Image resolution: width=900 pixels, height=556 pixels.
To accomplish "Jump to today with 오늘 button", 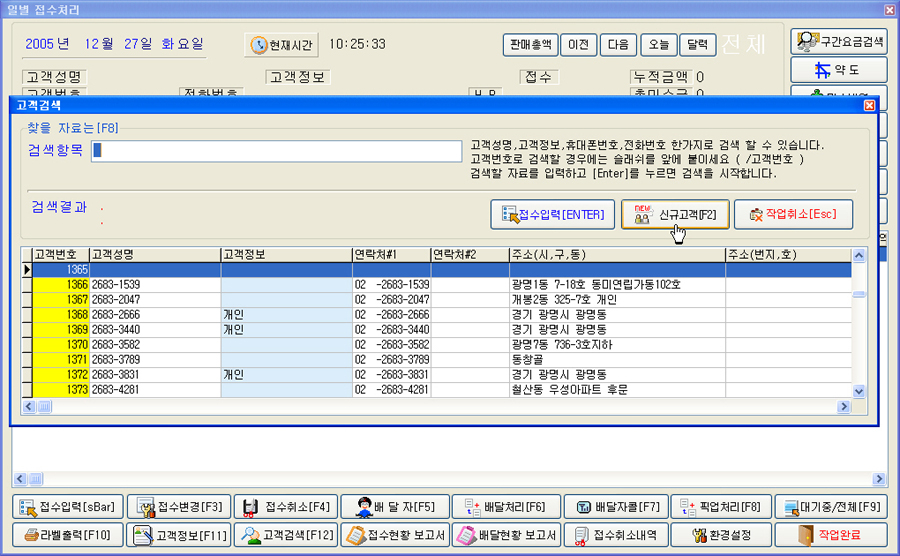I will (658, 45).
